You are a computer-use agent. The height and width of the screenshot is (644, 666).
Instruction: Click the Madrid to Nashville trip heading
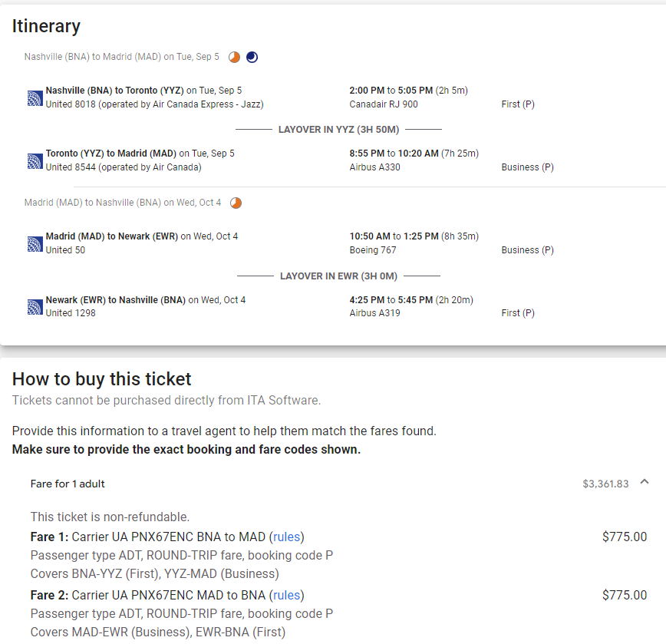[123, 203]
